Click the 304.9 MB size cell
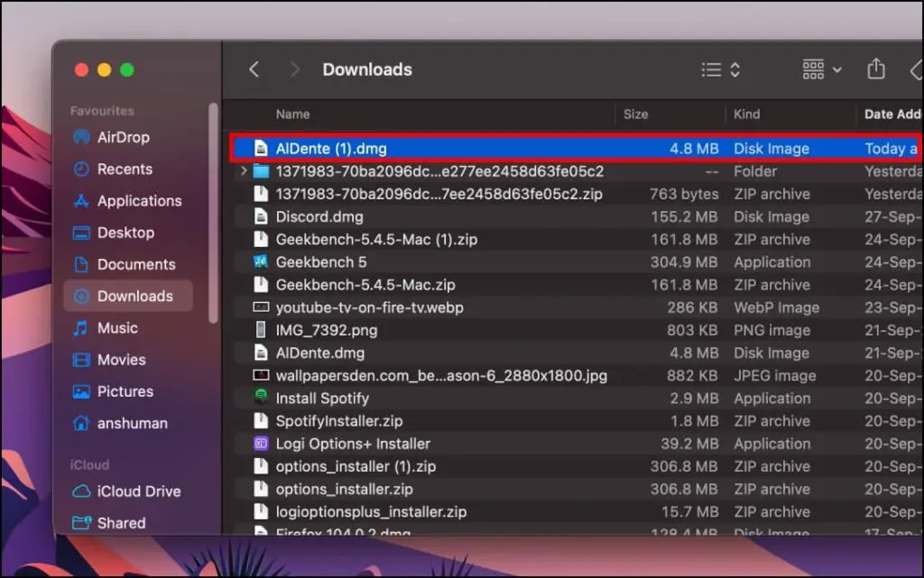 tap(684, 261)
